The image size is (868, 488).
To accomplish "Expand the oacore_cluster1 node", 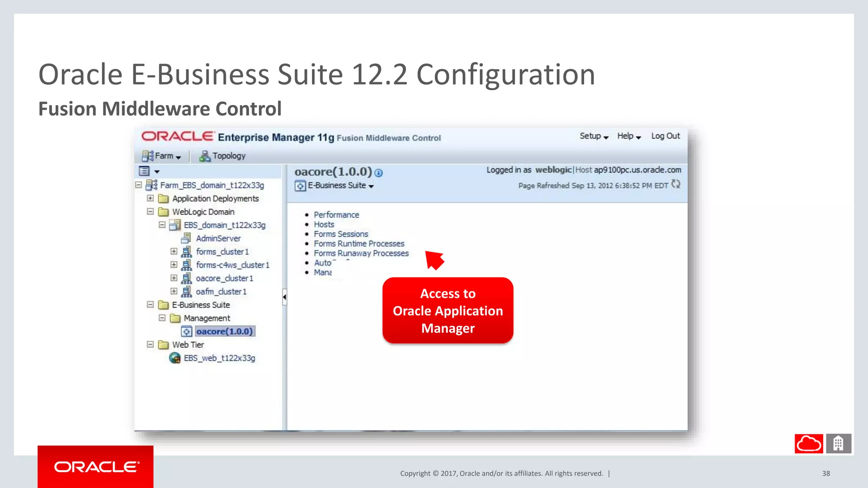I will [174, 278].
